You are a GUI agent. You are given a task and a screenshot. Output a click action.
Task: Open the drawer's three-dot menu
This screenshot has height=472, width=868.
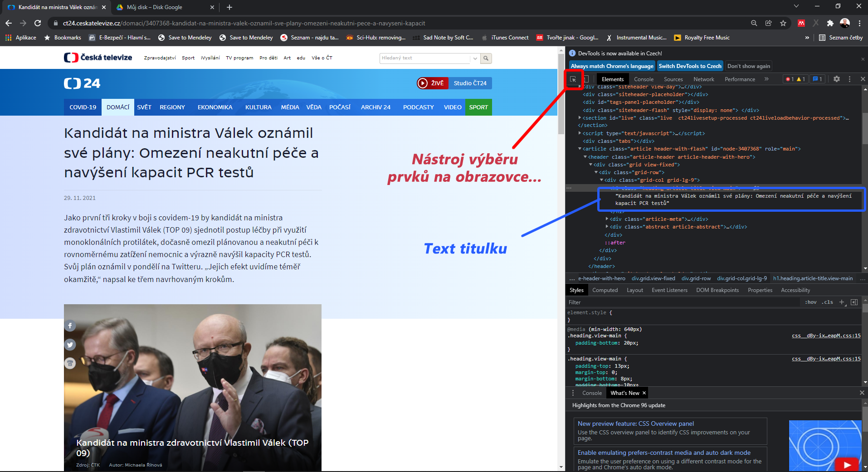[573, 393]
